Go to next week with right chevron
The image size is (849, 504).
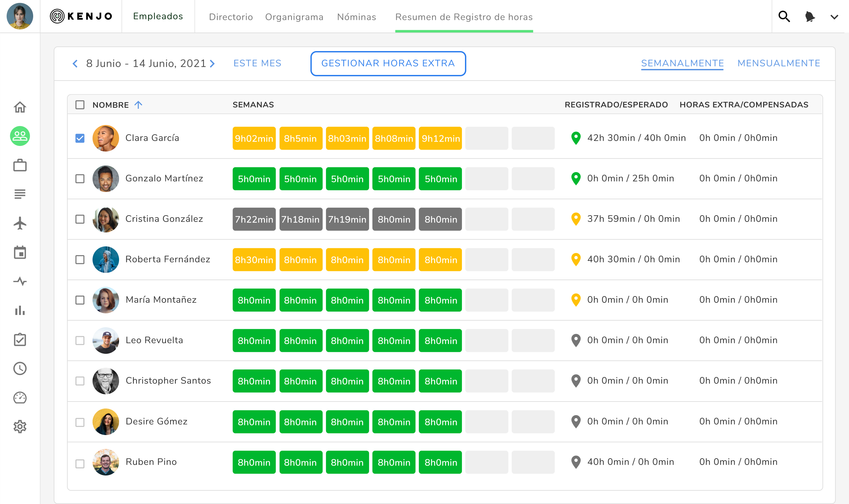point(213,64)
